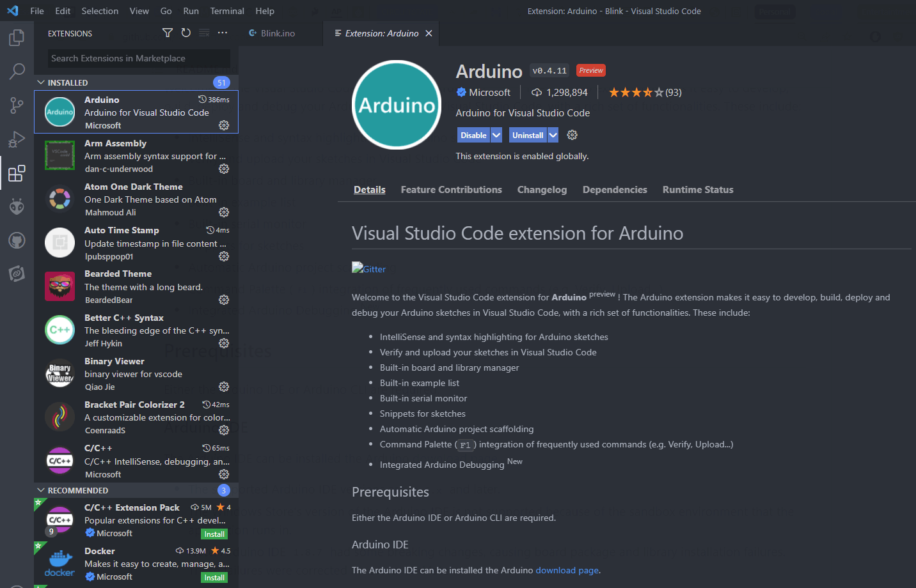Open manage settings gear for the Arduino extension
916x588 pixels.
224,125
